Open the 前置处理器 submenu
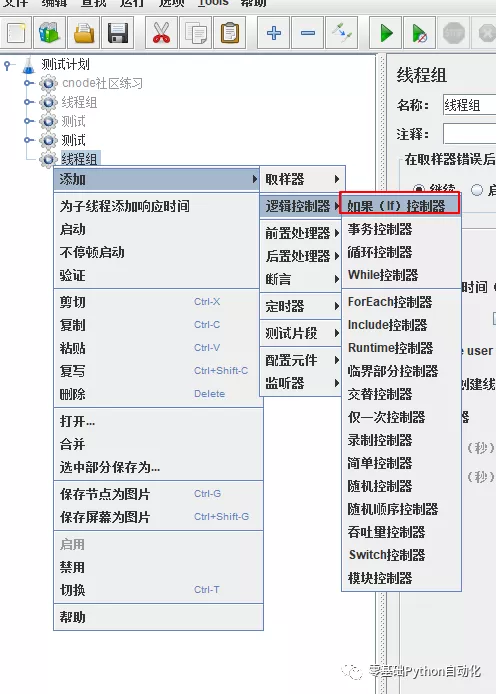The image size is (496, 694). (300, 233)
